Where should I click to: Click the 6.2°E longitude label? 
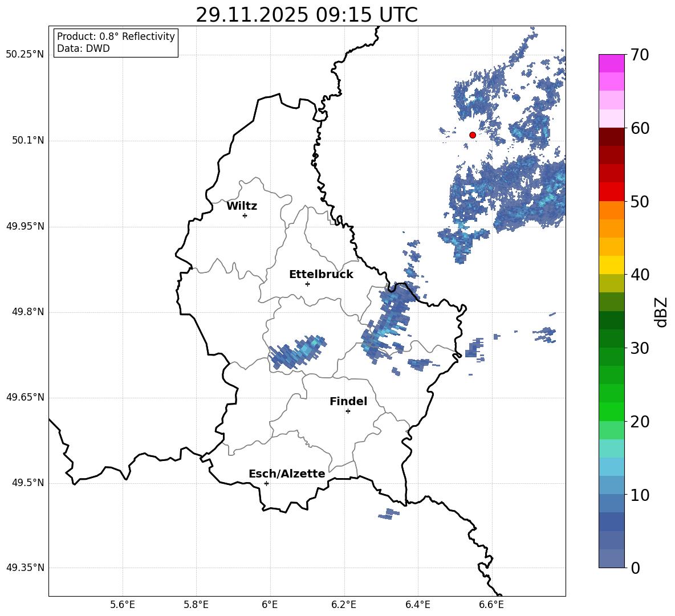(x=344, y=605)
